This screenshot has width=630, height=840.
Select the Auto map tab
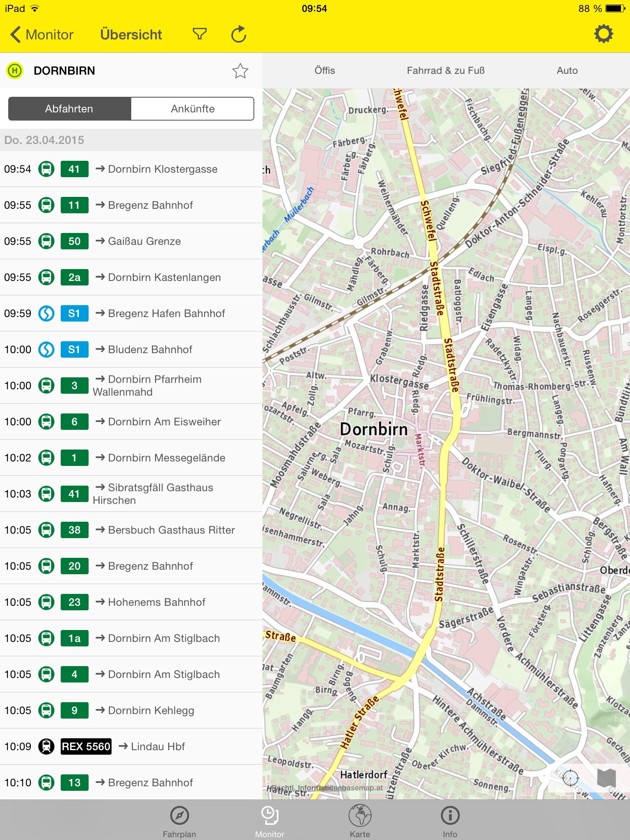(x=567, y=71)
